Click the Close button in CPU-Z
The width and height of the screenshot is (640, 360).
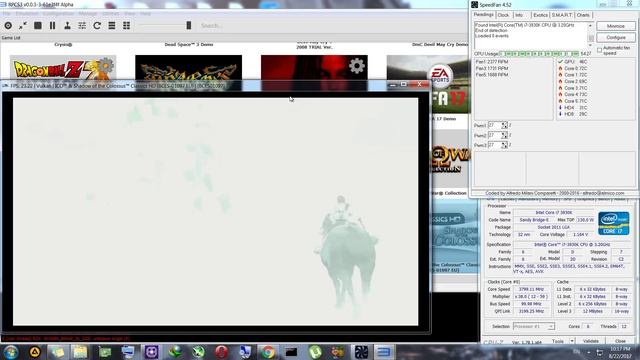point(620,341)
